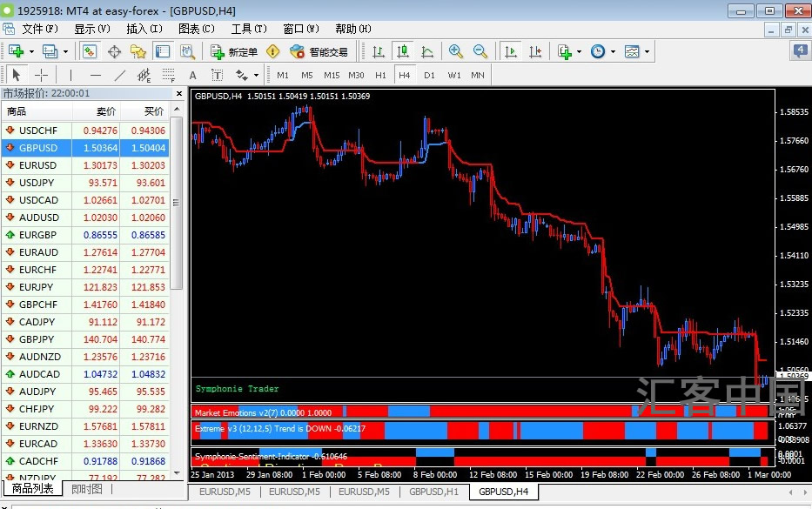Select the D1 timeframe button
The width and height of the screenshot is (812, 509).
tap(429, 75)
